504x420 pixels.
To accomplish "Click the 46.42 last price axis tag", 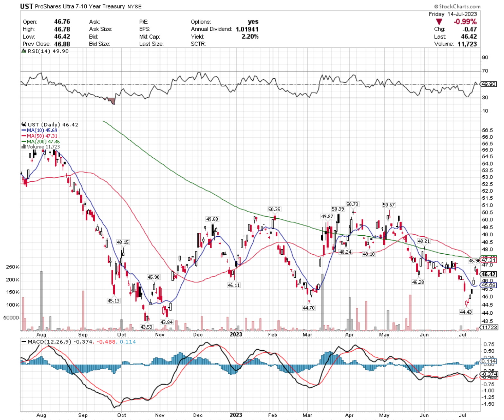I will coord(489,274).
